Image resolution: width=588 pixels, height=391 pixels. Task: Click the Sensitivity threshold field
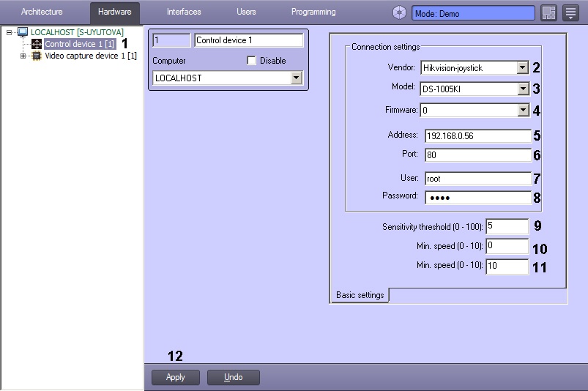(x=506, y=226)
